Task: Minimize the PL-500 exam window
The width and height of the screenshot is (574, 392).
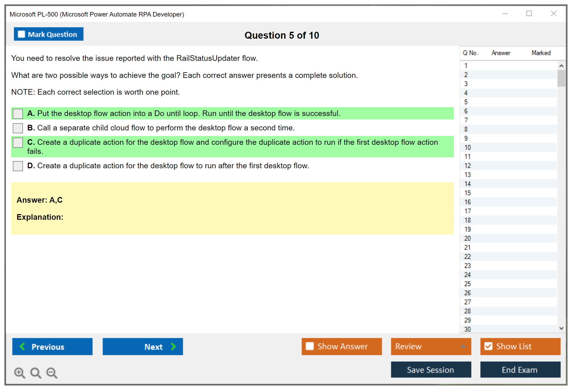Action: [505, 14]
